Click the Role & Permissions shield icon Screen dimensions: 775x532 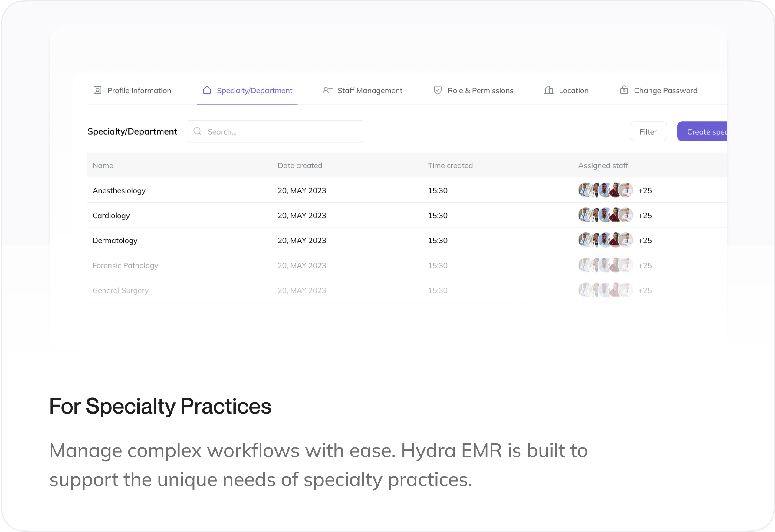point(437,90)
